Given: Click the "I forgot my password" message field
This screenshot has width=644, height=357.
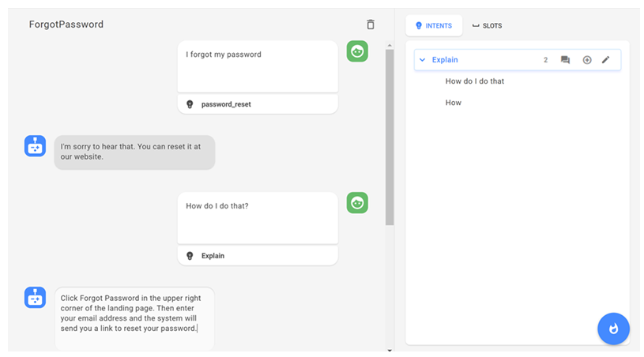Looking at the screenshot, I should (x=258, y=66).
